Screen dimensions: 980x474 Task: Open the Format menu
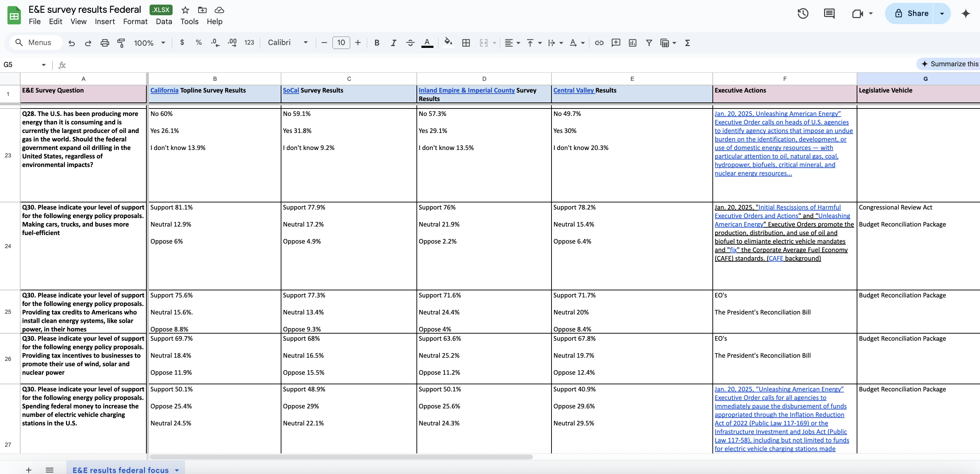pos(135,22)
